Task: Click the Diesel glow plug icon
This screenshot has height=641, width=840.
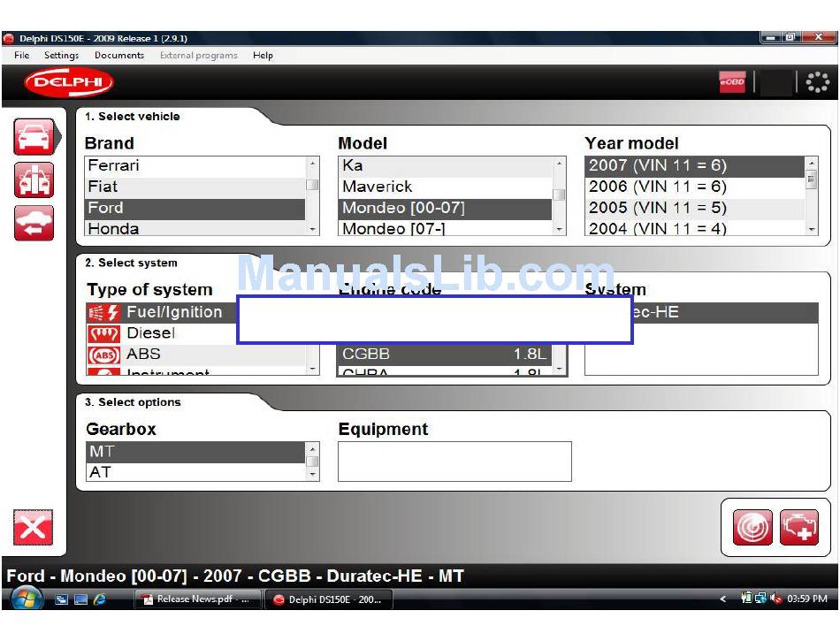Action: (x=103, y=333)
